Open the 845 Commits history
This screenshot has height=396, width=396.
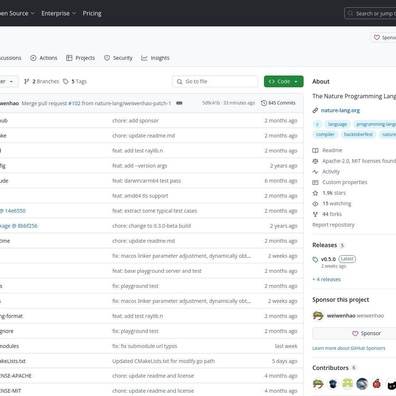(278, 103)
